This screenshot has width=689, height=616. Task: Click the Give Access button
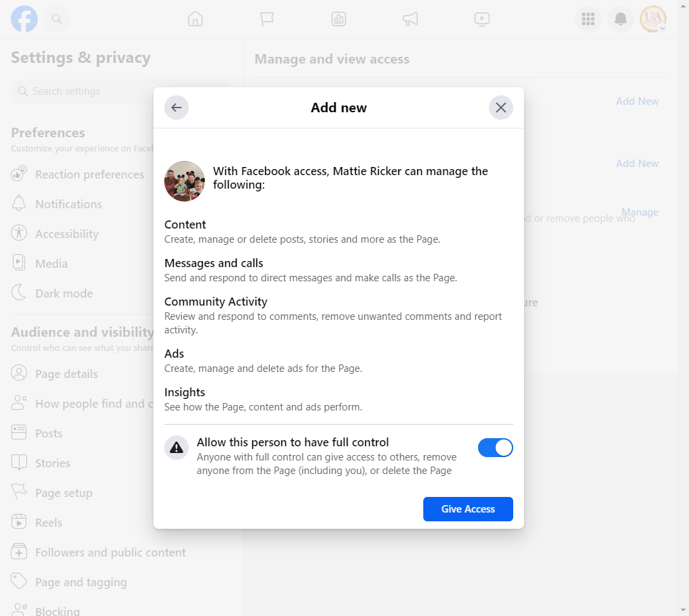pos(468,508)
